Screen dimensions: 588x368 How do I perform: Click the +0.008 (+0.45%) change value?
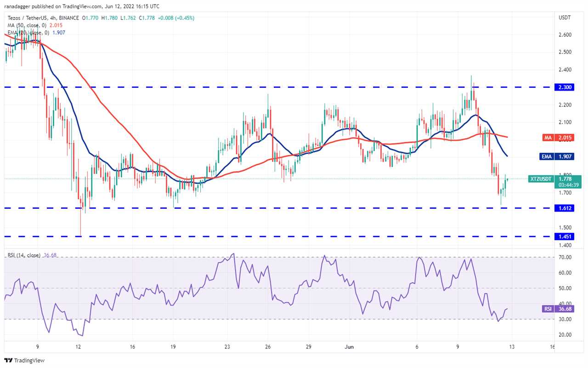coord(176,18)
